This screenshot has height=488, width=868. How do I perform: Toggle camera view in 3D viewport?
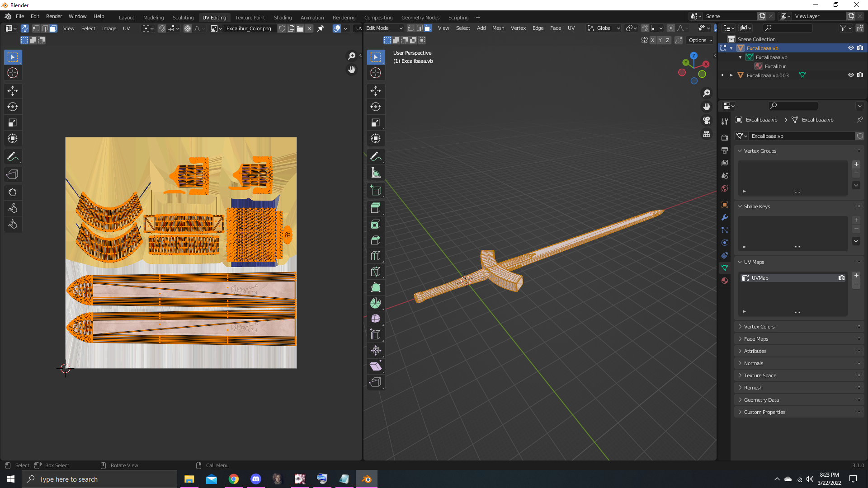coord(707,120)
